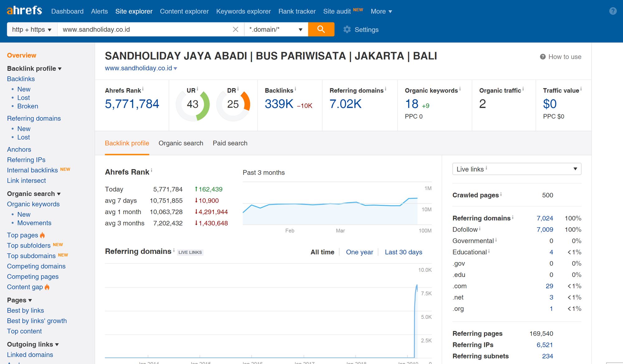The image size is (623, 364).
Task: Open Link intersect in the sidebar
Action: click(26, 181)
